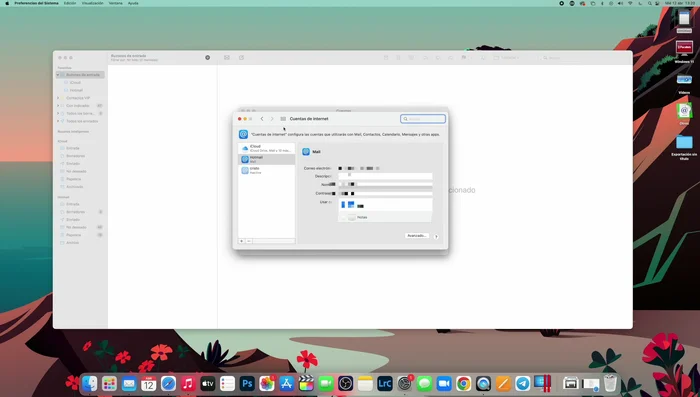
Task: Expand Todos los borradores in Mail sidebar
Action: click(x=58, y=113)
